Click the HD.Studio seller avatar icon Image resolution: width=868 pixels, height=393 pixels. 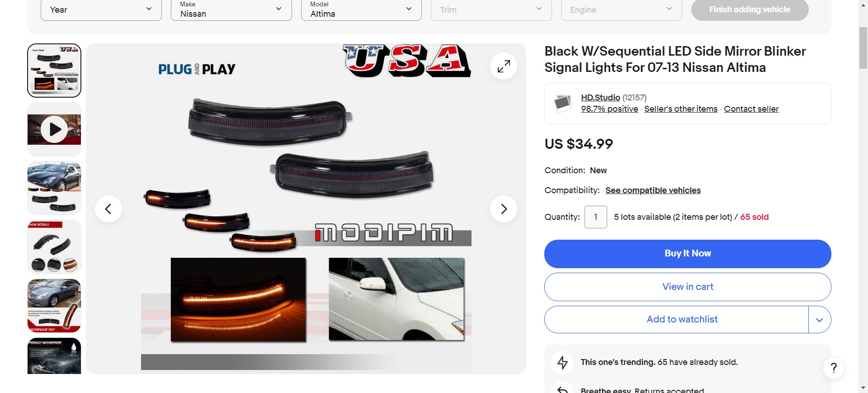coord(562,103)
